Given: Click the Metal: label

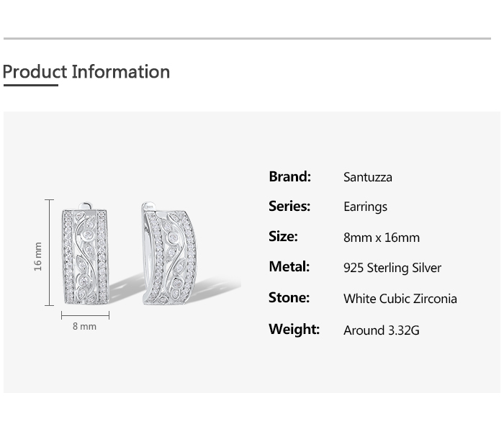Looking at the screenshot, I should click(289, 267).
